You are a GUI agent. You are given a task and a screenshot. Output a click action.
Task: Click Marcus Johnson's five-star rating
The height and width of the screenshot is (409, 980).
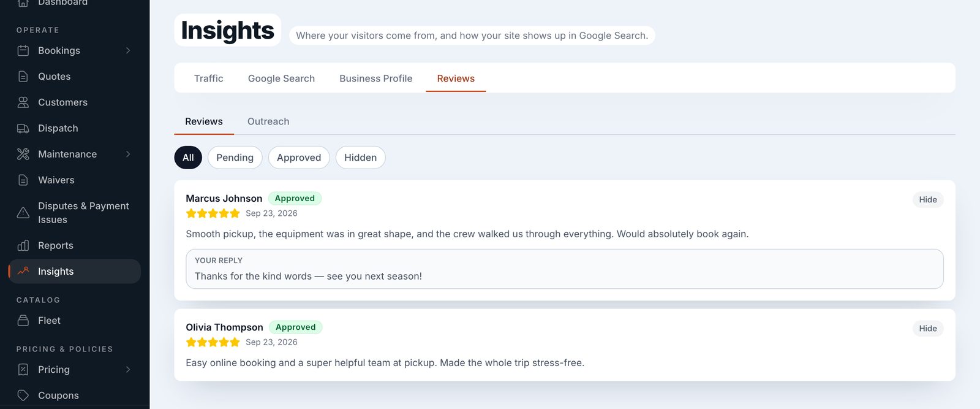(x=213, y=213)
